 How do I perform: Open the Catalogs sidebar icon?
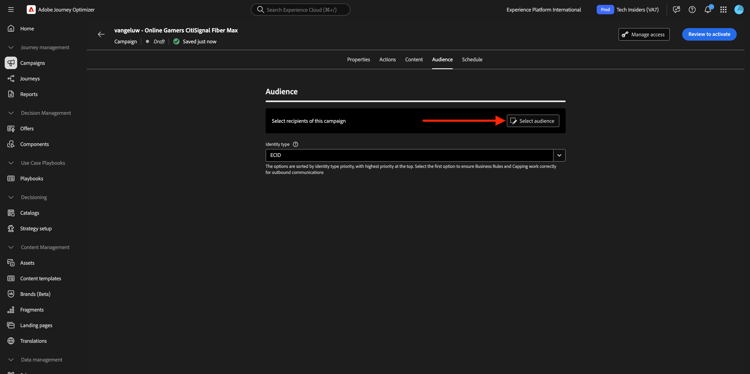(x=11, y=213)
